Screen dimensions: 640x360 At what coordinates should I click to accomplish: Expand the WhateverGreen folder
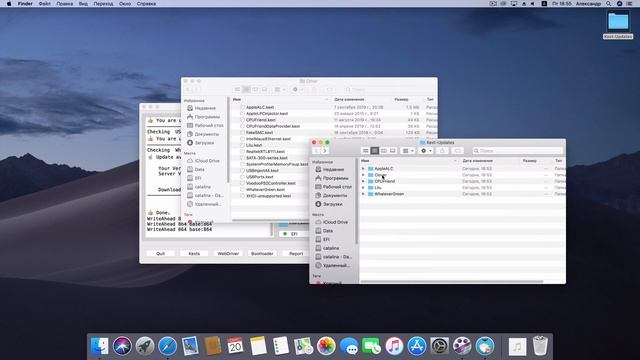pos(363,194)
